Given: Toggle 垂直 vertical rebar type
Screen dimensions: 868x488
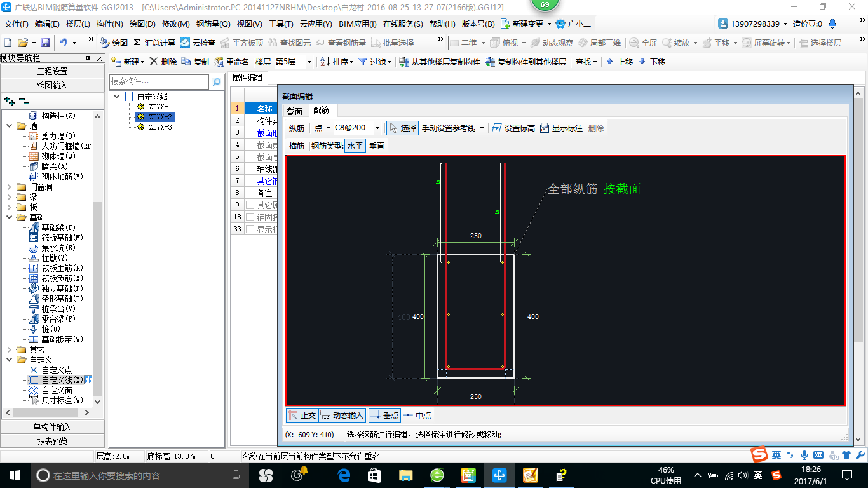Looking at the screenshot, I should coord(377,146).
